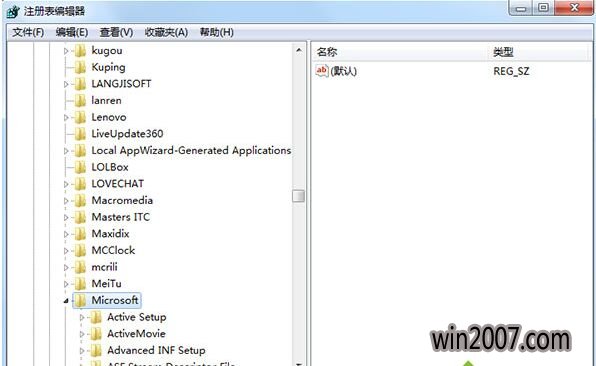Click the tree scrollbar up arrow

coord(299,50)
